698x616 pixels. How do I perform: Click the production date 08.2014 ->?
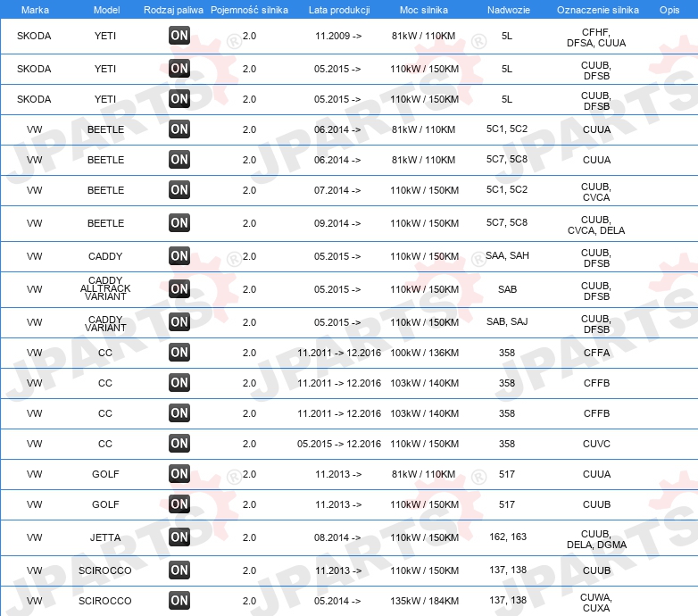point(337,537)
